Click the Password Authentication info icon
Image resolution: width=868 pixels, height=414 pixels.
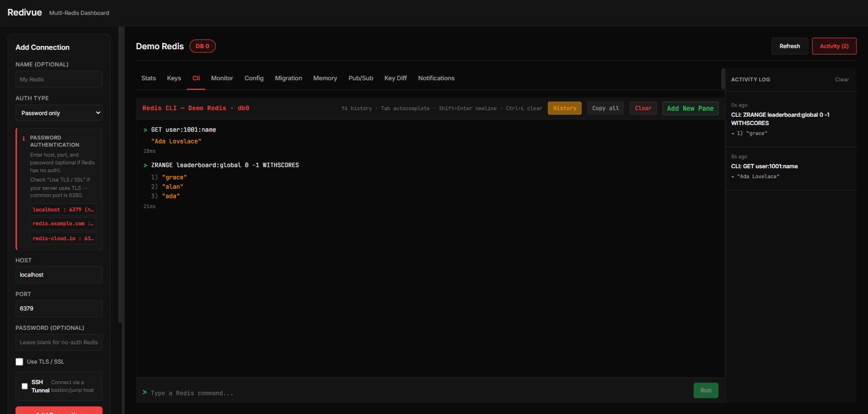[23, 138]
